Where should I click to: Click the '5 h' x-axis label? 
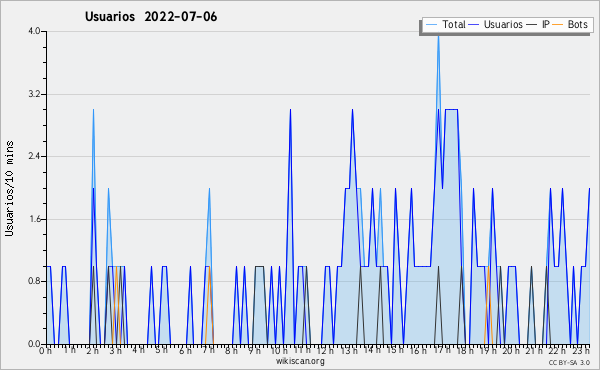(x=161, y=350)
